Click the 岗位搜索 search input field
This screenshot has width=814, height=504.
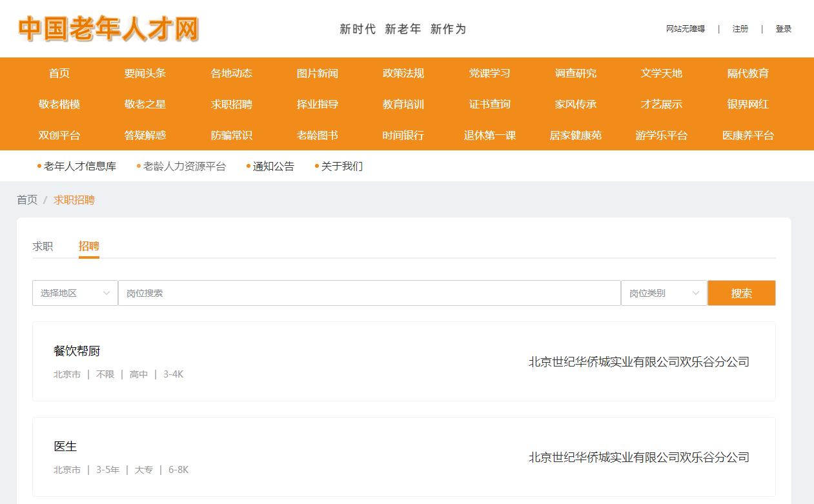[x=369, y=293]
